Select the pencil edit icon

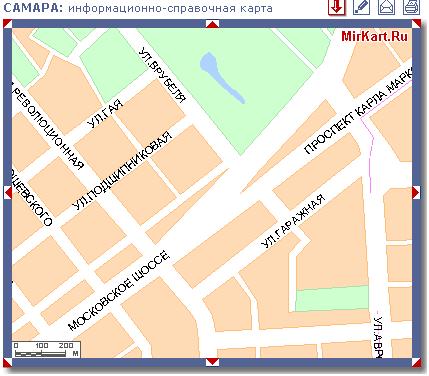point(361,7)
